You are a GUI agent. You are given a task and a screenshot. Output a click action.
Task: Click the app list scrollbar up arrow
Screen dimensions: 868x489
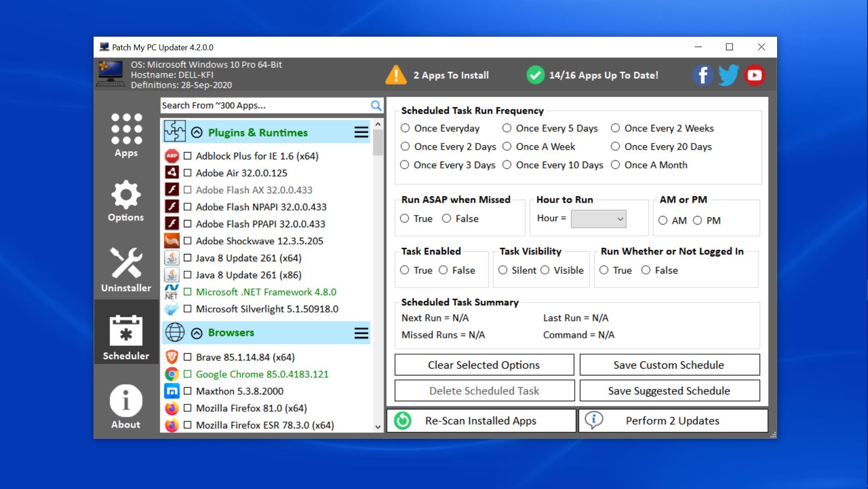click(x=378, y=124)
